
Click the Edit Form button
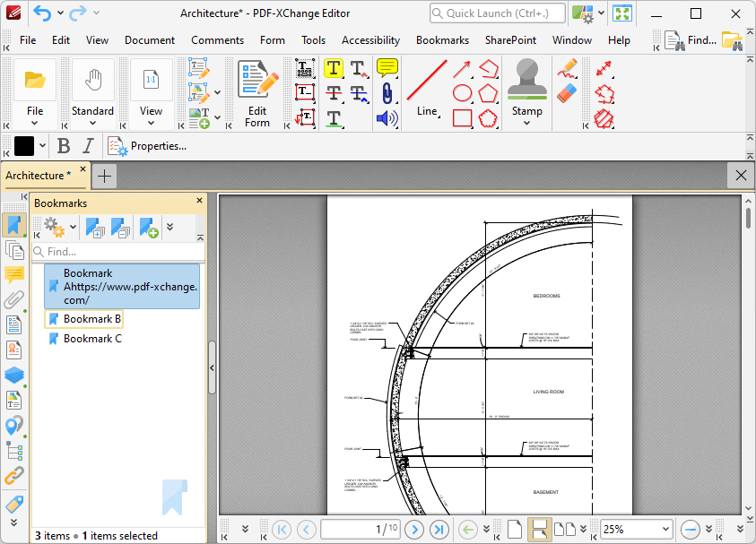tap(257, 93)
